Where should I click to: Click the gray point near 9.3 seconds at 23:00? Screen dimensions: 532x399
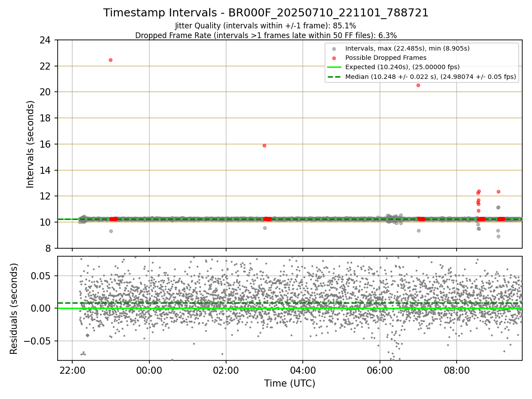pyautogui.click(x=111, y=231)
